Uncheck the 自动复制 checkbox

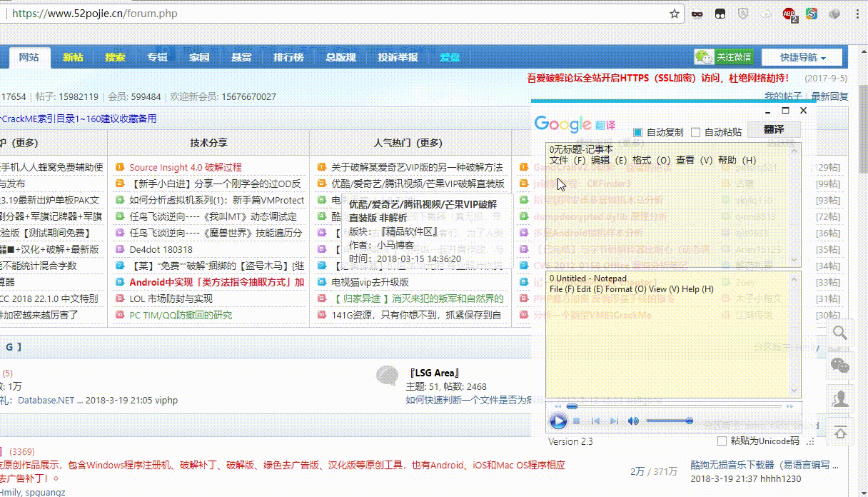[637, 132]
